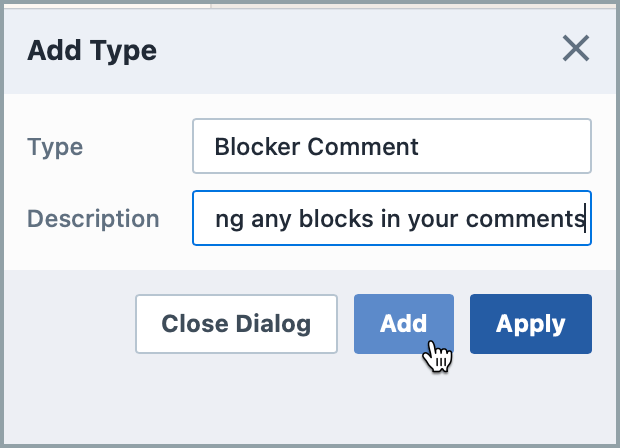Click the Add Type dialog title
This screenshot has width=620, height=448.
pyautogui.click(x=92, y=50)
